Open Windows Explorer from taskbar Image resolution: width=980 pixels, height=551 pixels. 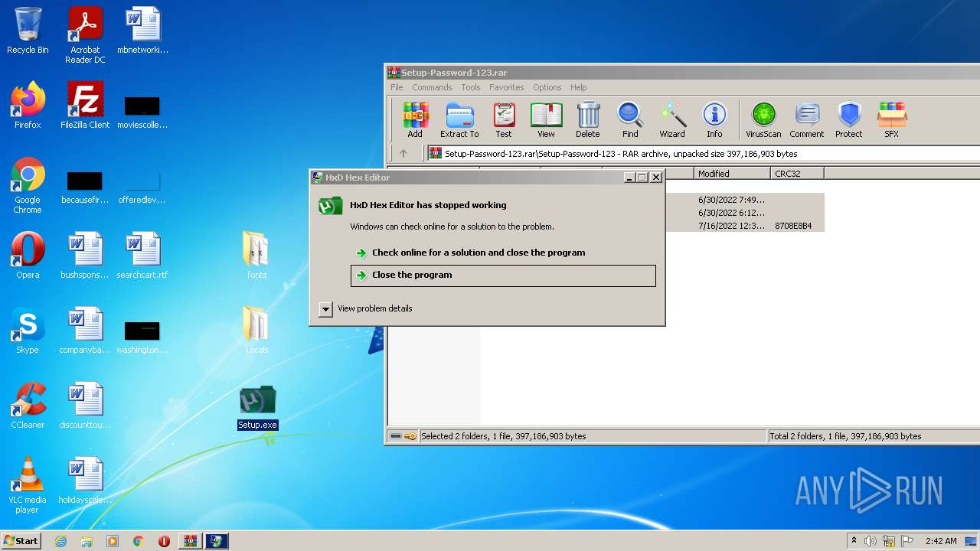click(x=87, y=541)
